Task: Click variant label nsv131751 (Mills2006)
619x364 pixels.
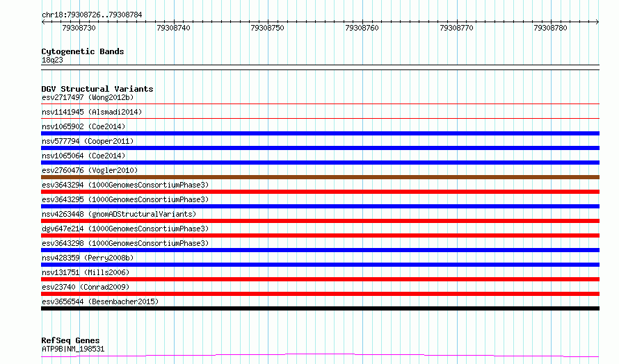Action: 86,272
